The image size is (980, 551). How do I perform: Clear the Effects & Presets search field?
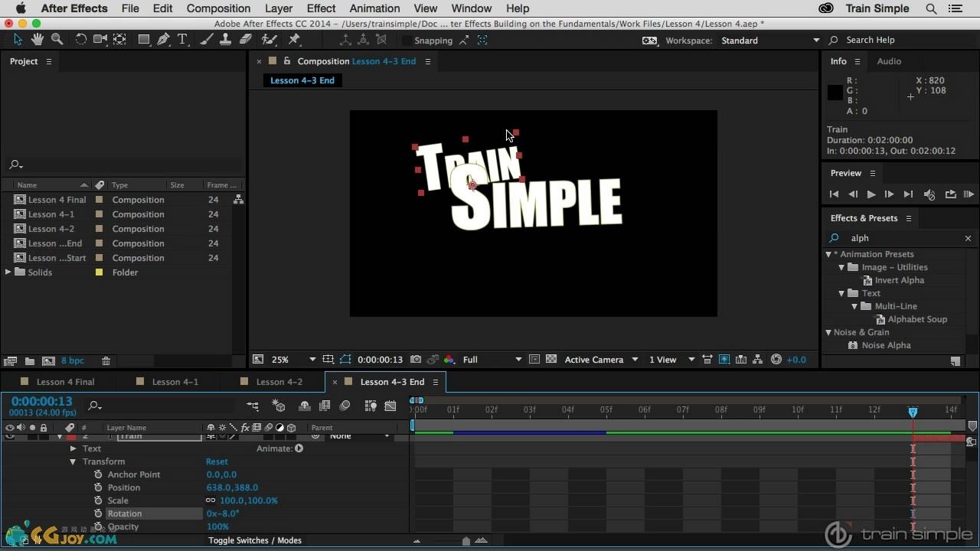pos(968,238)
